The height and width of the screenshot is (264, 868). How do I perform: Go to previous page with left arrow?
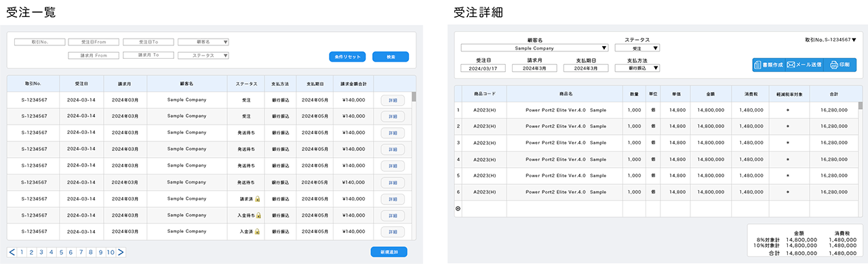pos(12,252)
